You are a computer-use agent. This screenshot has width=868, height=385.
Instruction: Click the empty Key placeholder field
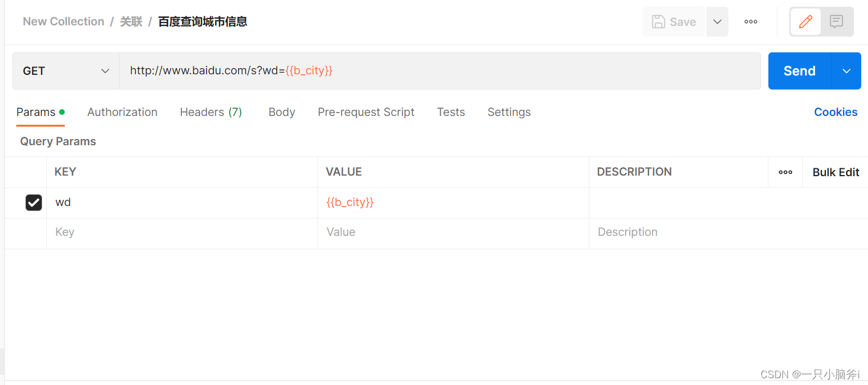click(180, 232)
